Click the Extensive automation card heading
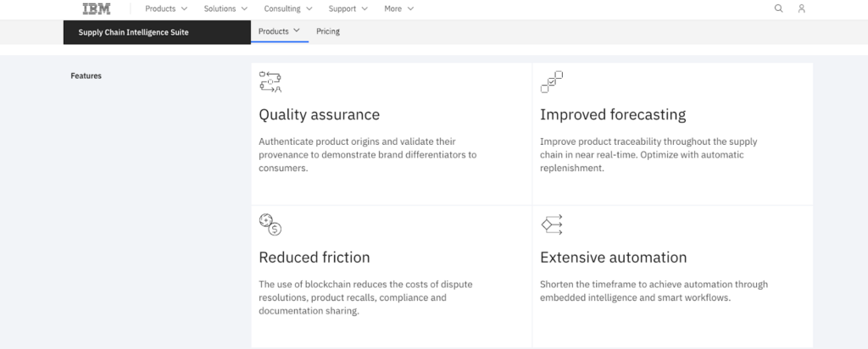 click(x=614, y=258)
